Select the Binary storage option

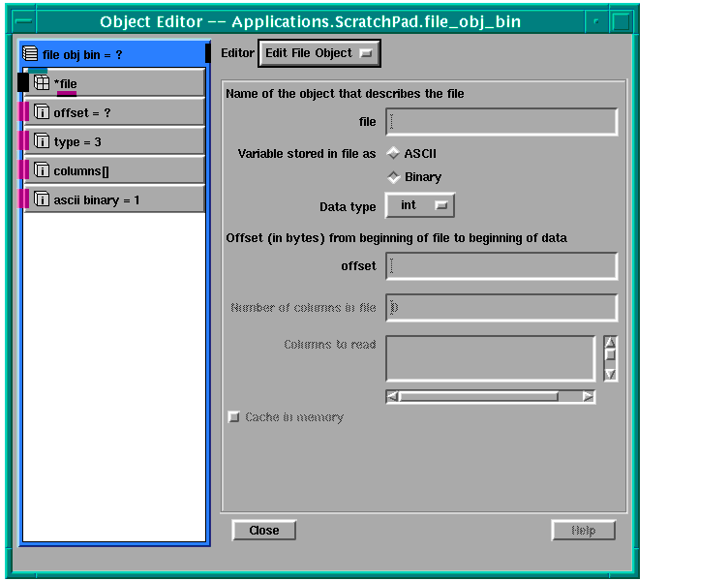pos(394,177)
